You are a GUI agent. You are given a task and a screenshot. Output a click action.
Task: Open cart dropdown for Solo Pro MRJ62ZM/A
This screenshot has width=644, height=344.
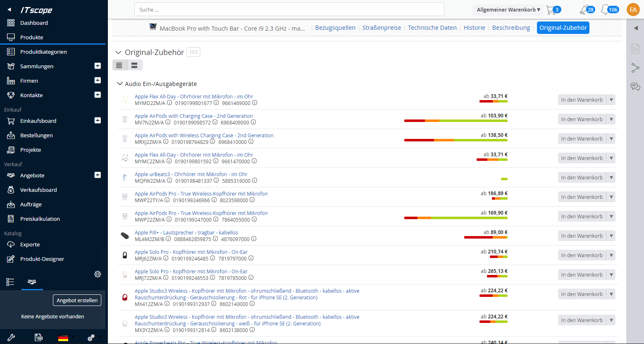pyautogui.click(x=611, y=255)
